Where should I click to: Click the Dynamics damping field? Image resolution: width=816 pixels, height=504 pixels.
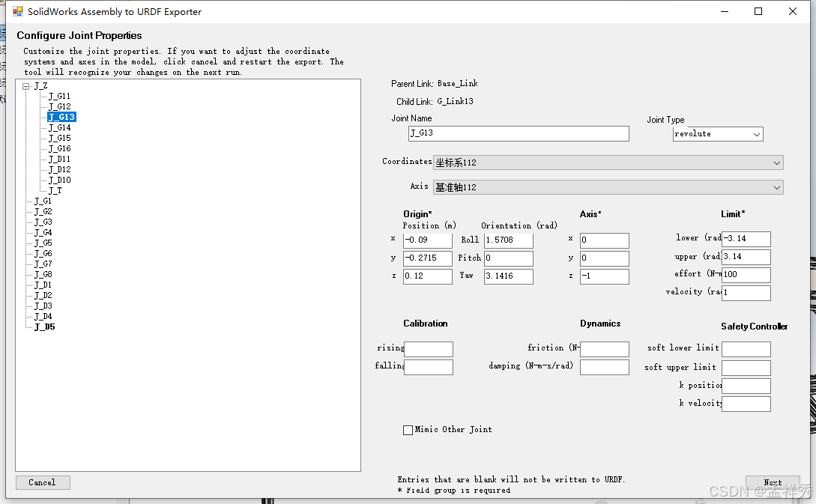click(x=604, y=367)
